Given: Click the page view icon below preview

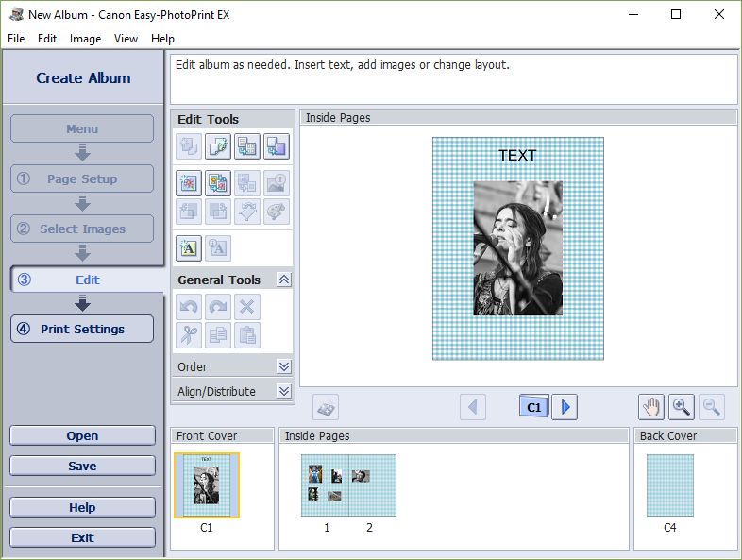Looking at the screenshot, I should [x=326, y=407].
